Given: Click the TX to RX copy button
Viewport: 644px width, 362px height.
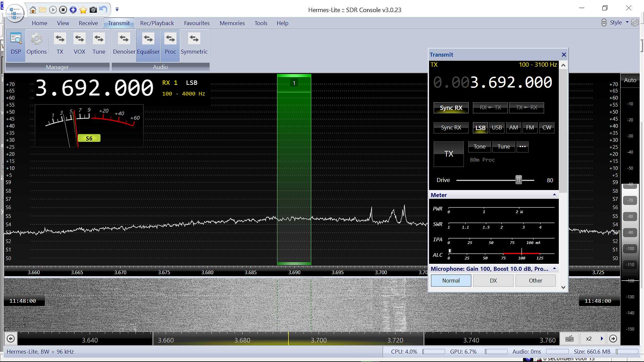Looking at the screenshot, I should point(527,108).
